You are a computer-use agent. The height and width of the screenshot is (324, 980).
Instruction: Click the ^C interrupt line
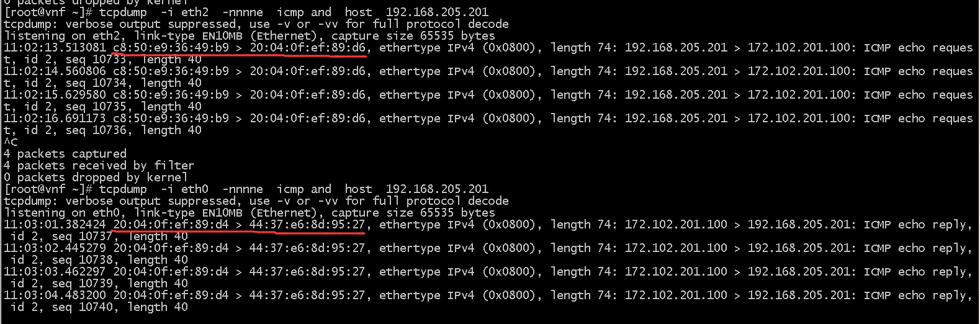(11, 142)
